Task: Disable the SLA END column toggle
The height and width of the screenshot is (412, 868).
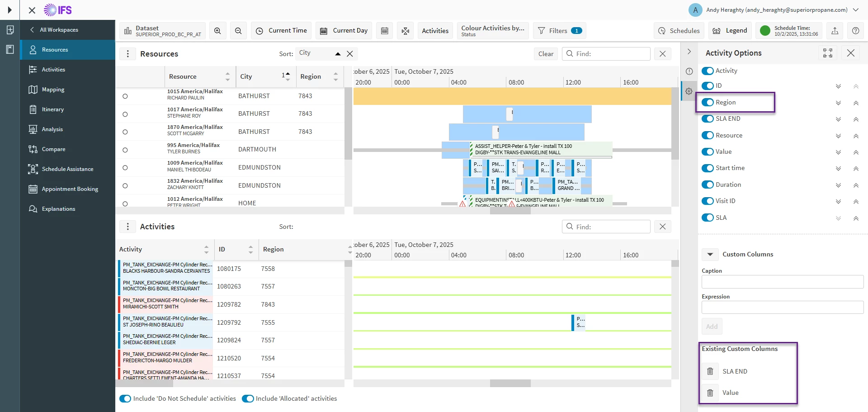Action: 708,118
